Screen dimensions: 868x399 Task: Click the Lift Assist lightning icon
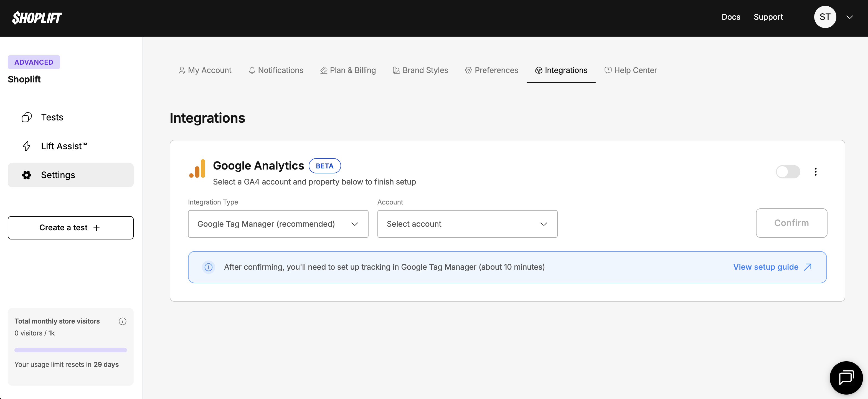click(x=27, y=147)
